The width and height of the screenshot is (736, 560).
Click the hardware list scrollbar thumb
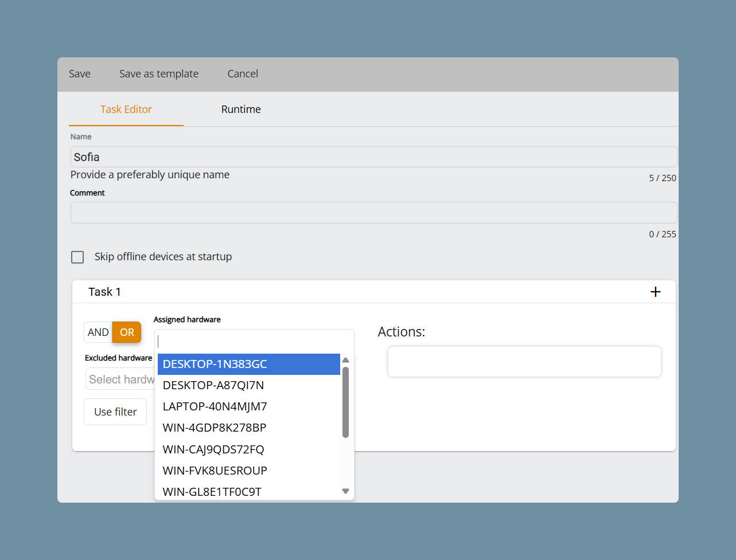tap(345, 402)
